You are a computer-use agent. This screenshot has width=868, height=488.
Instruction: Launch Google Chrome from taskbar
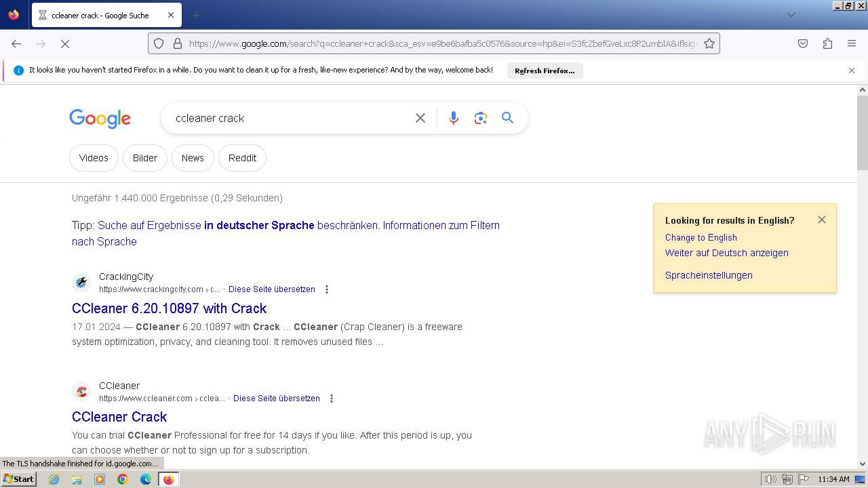[123, 479]
